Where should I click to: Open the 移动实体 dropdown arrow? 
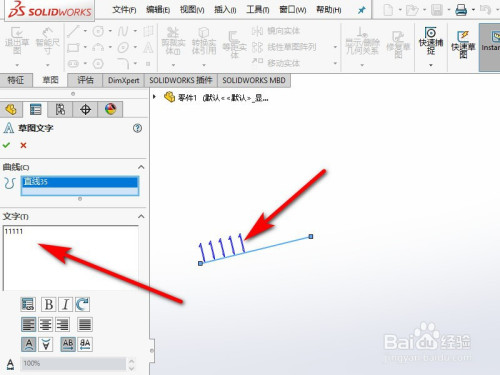tap(335, 63)
